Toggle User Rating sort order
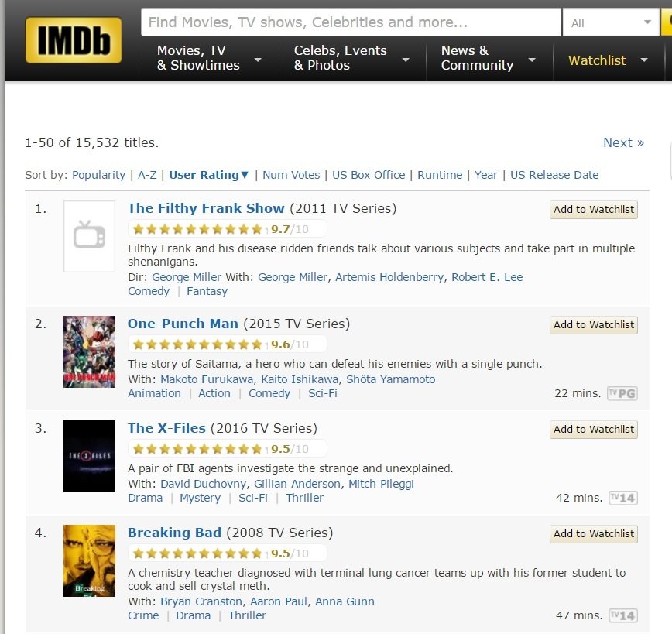 (209, 175)
